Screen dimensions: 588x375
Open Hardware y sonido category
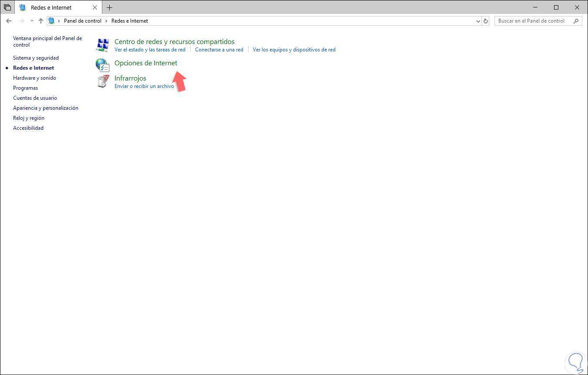coord(34,78)
